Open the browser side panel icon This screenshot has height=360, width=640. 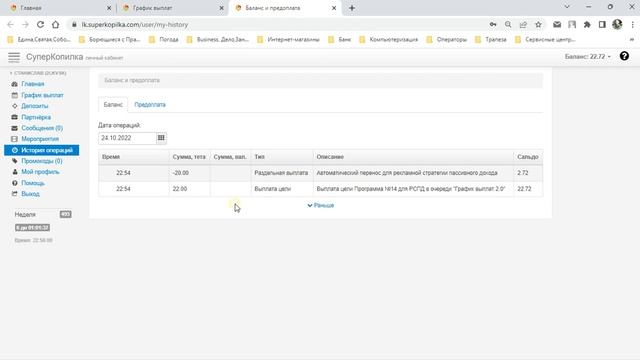tap(602, 24)
